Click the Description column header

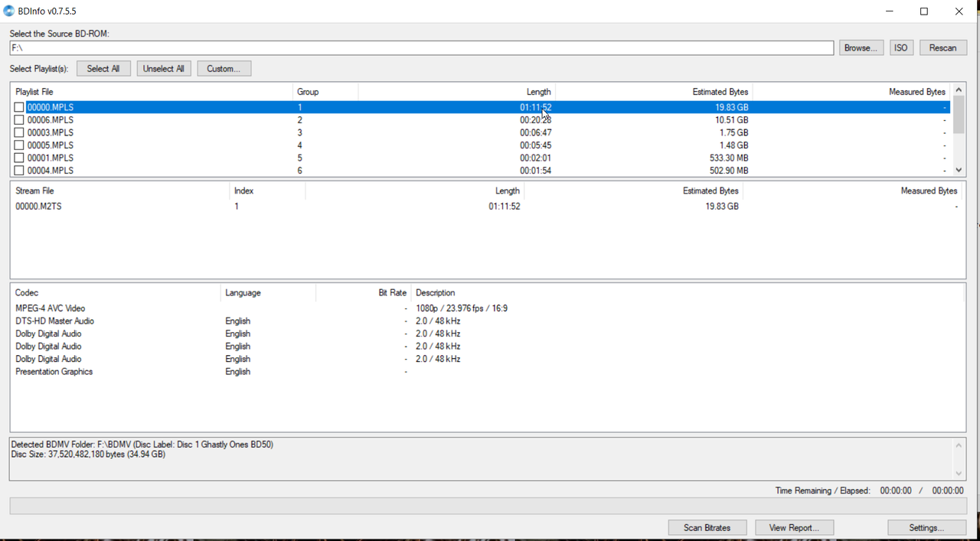click(688, 292)
